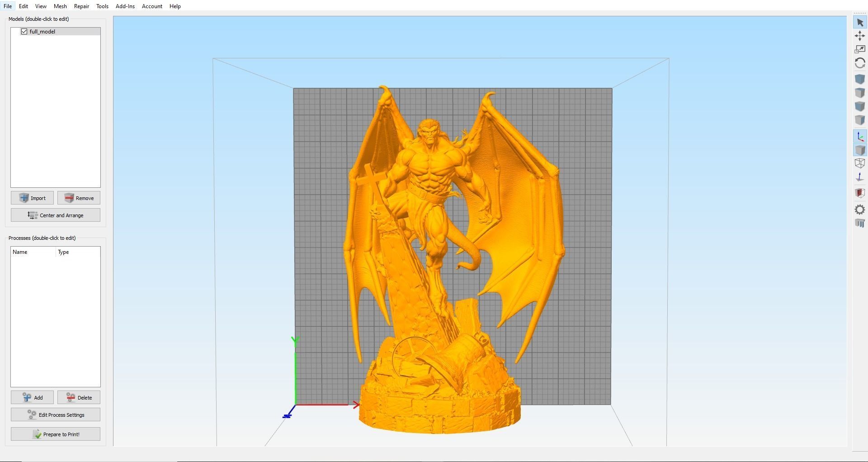Click the Type column header
The image size is (868, 462).
78,252
